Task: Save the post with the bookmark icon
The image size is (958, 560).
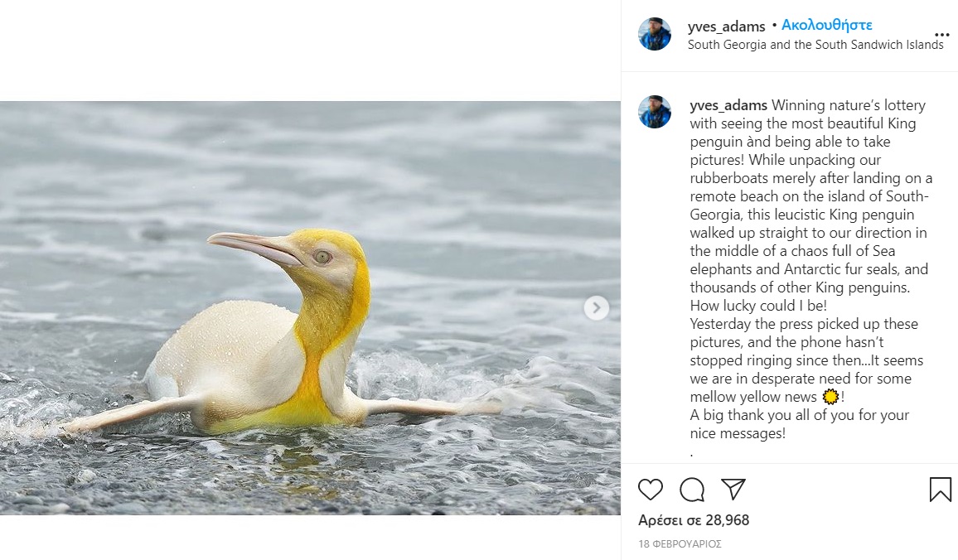Action: coord(940,490)
